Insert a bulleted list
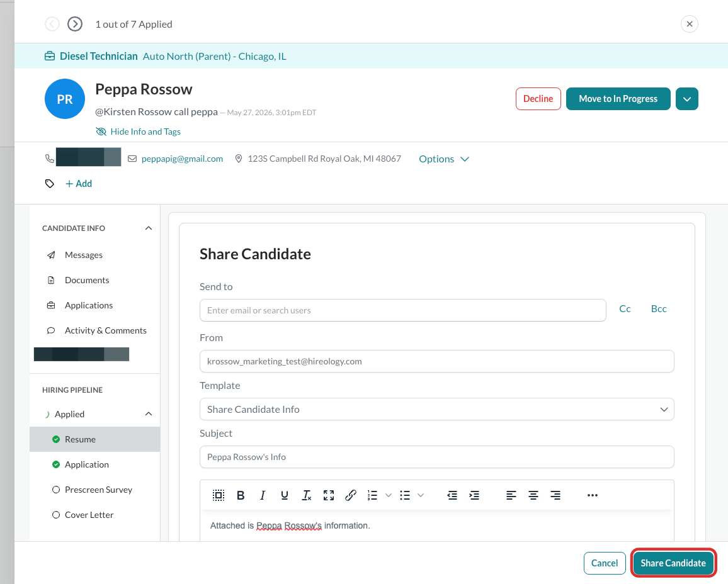 pyautogui.click(x=405, y=495)
